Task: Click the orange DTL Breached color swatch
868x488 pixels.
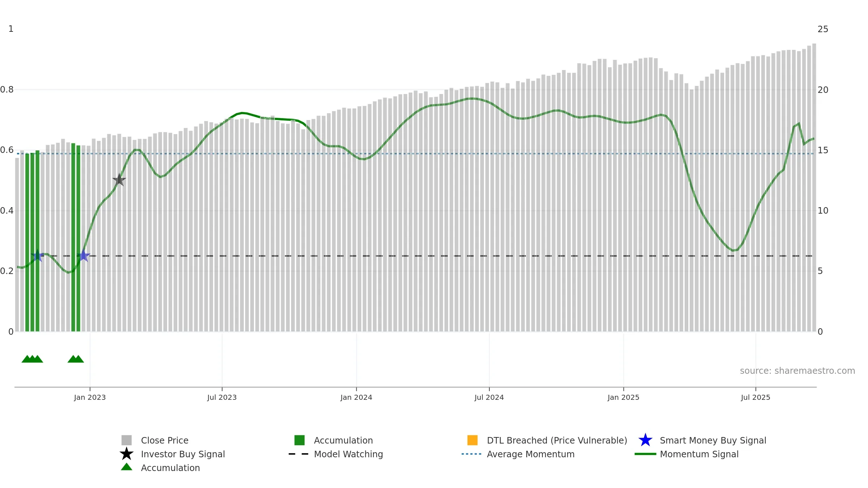Action: click(472, 440)
